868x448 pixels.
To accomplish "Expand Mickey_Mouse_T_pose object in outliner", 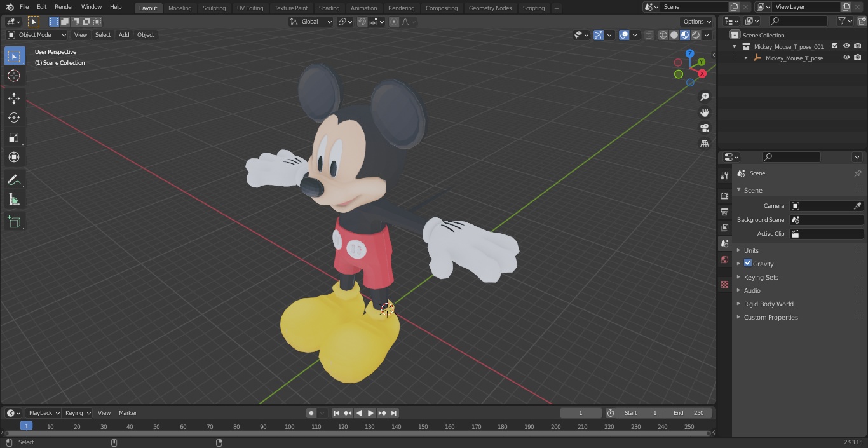I will point(746,58).
